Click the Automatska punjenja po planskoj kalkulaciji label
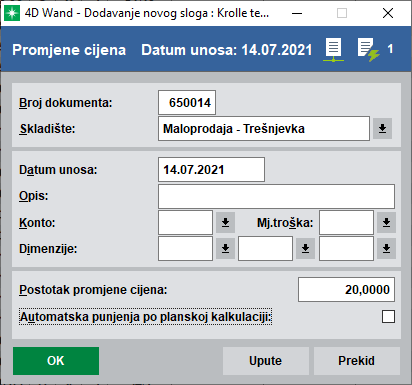 [x=146, y=317]
